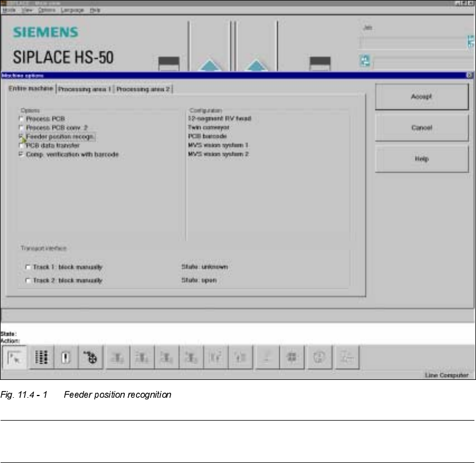Switch to the Processing area 2 tab

[x=143, y=89]
